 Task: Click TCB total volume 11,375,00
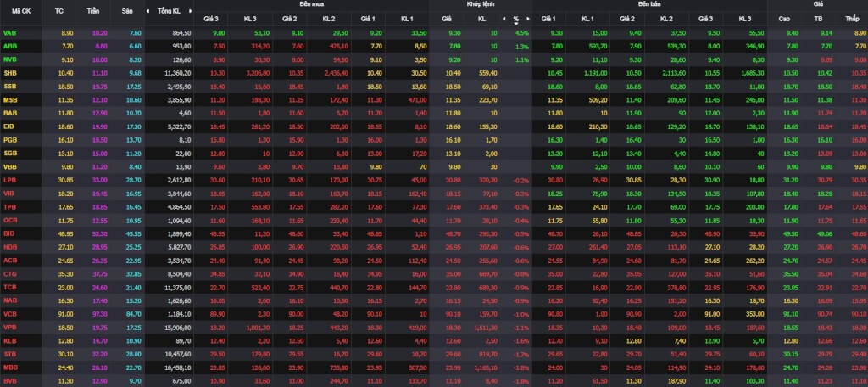178,287
